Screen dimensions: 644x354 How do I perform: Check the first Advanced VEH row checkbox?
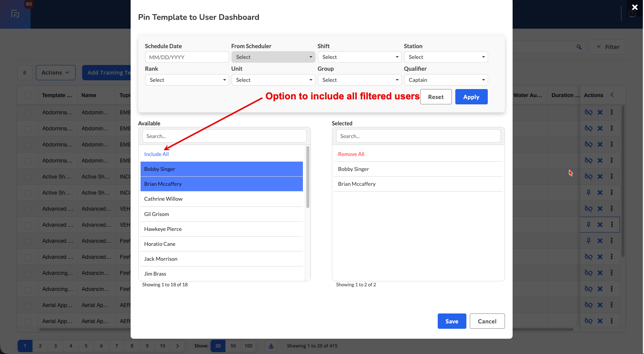click(x=28, y=209)
